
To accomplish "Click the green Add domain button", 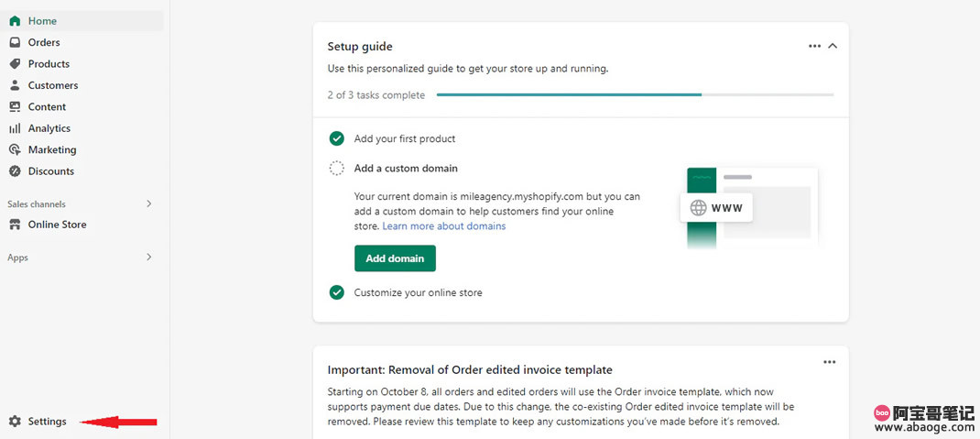I will pos(395,258).
